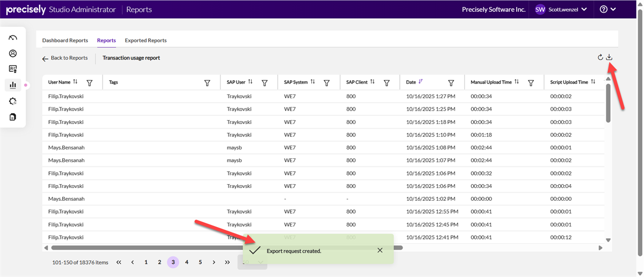Sort by User Name column
The image size is (644, 277).
(x=75, y=82)
